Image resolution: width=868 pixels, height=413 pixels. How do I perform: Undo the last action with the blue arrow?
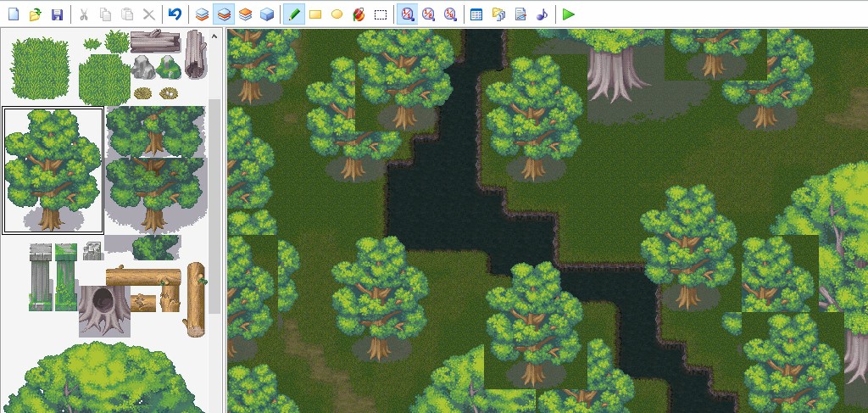(175, 14)
